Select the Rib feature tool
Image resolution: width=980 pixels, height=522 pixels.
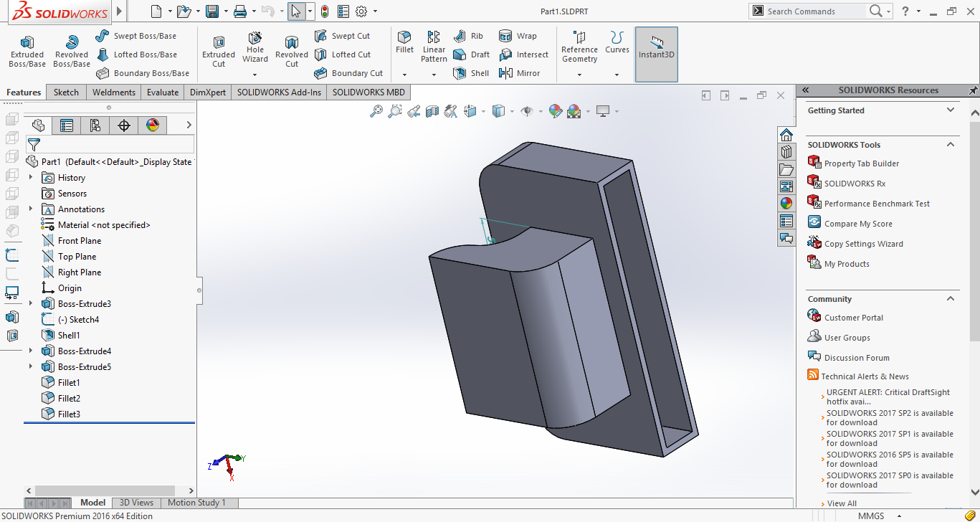click(468, 36)
